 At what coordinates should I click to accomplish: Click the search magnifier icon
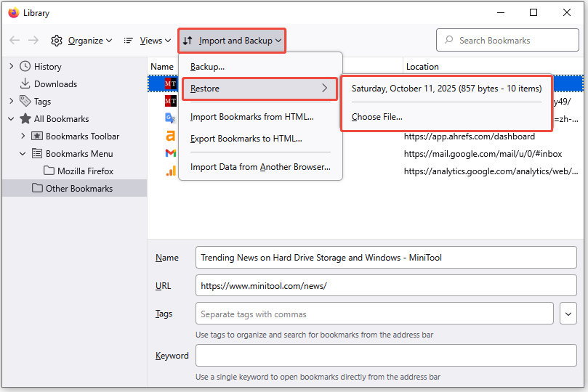click(448, 40)
